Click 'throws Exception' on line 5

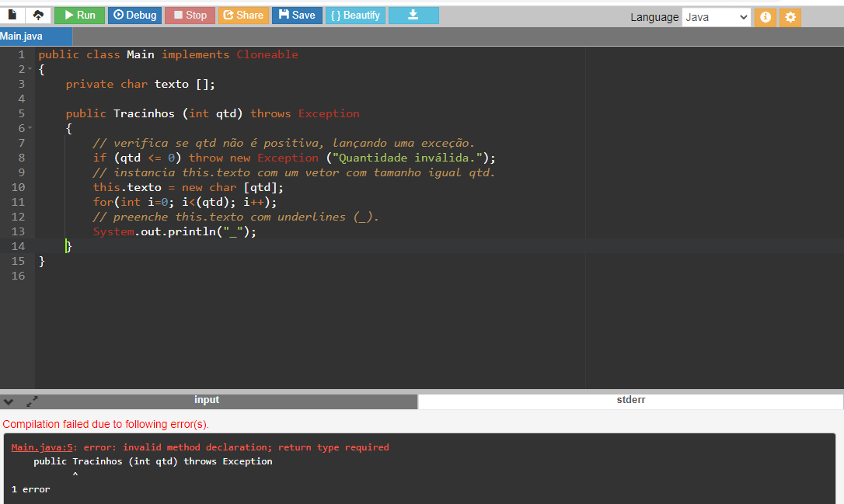(305, 113)
